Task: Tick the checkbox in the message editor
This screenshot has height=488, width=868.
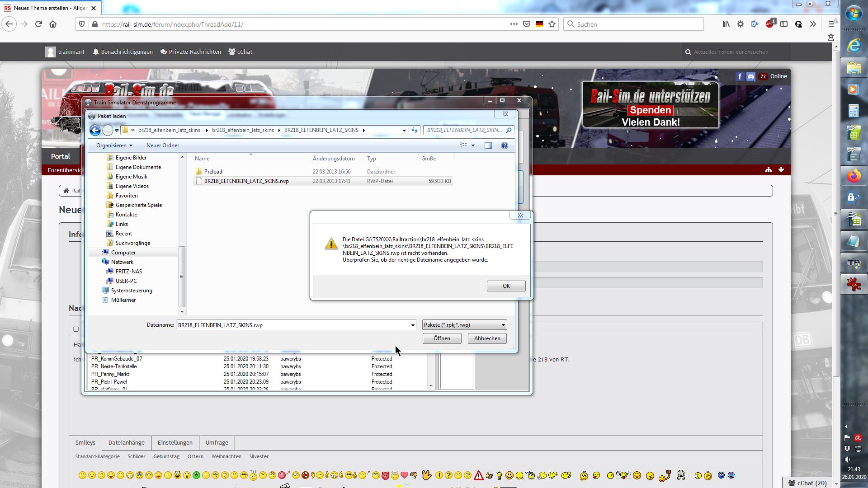Action: click(x=76, y=329)
